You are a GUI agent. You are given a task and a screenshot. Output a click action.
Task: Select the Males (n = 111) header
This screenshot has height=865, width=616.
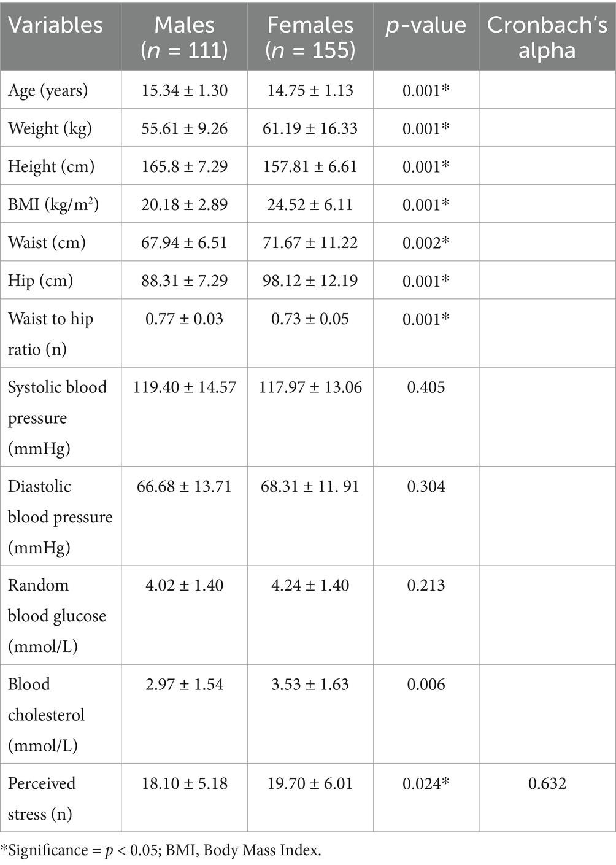click(x=185, y=37)
